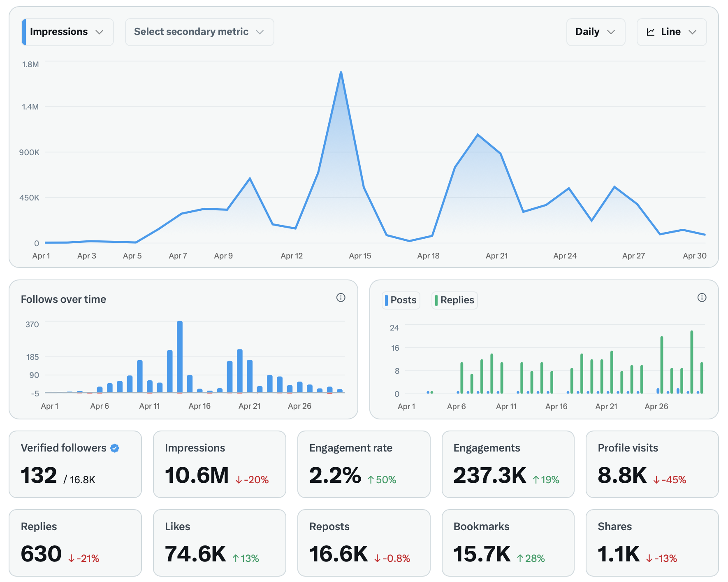Image resolution: width=728 pixels, height=582 pixels.
Task: Open the Verified followers card
Action: coord(75,464)
